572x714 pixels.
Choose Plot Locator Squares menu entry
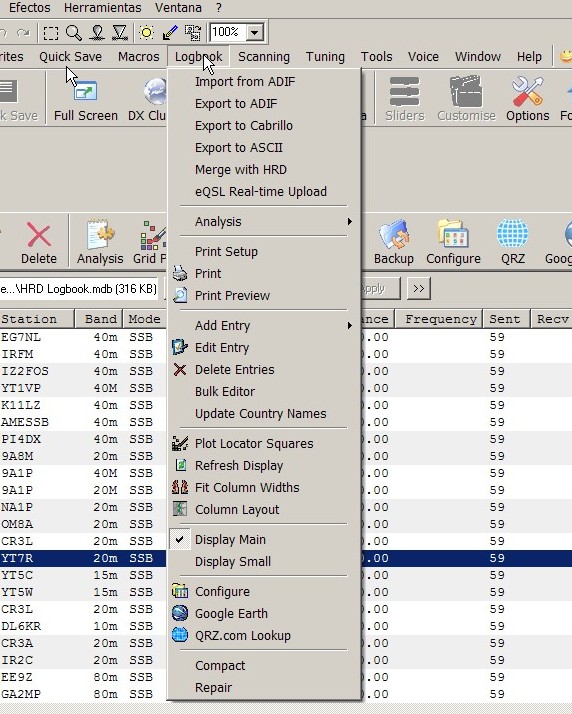point(264,444)
